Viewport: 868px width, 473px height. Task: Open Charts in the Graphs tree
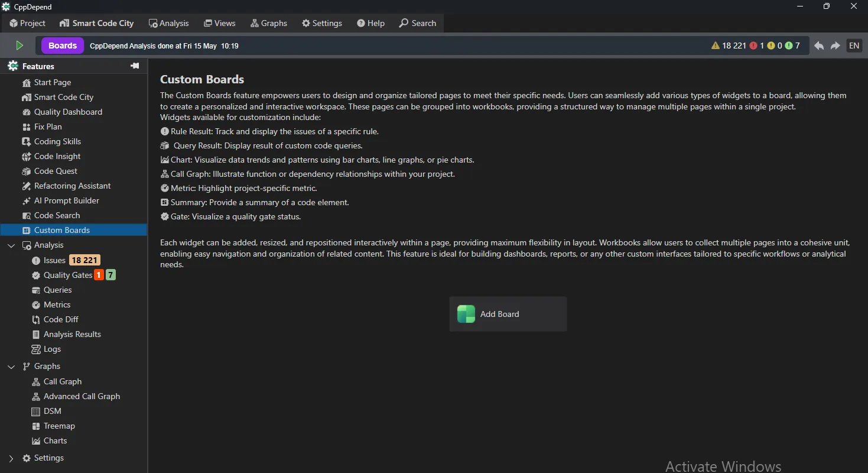[55, 440]
